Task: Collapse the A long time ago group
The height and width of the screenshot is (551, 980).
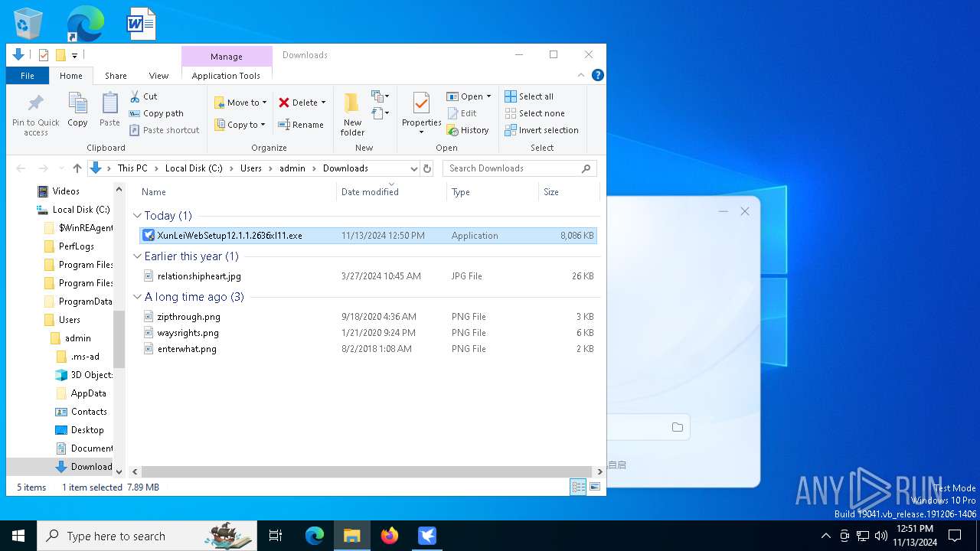Action: point(138,297)
